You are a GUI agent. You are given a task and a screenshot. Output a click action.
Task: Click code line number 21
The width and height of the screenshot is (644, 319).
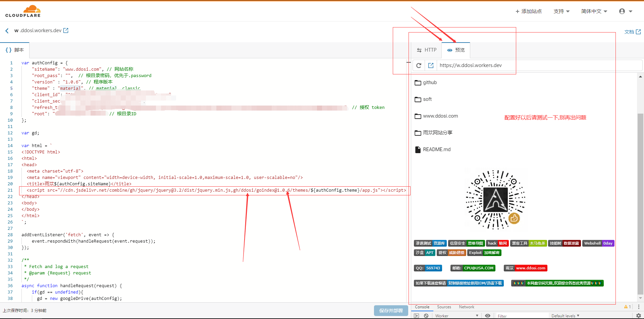point(10,190)
